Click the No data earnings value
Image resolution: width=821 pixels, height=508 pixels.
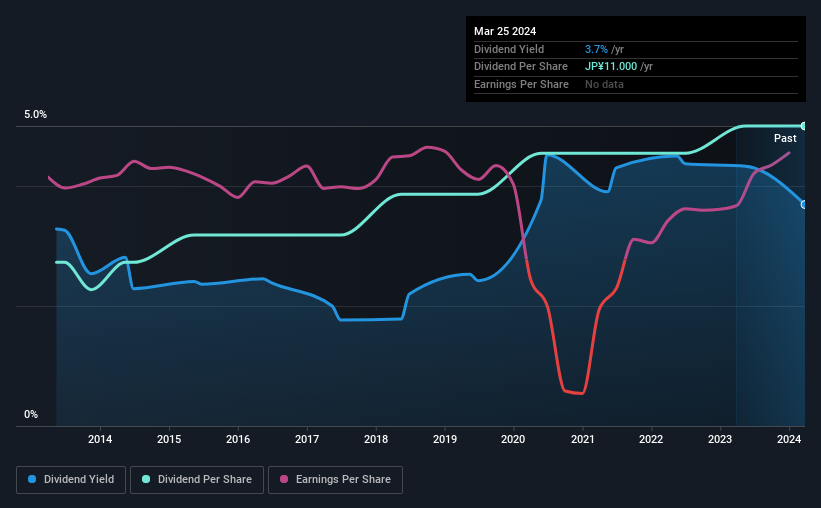604,84
